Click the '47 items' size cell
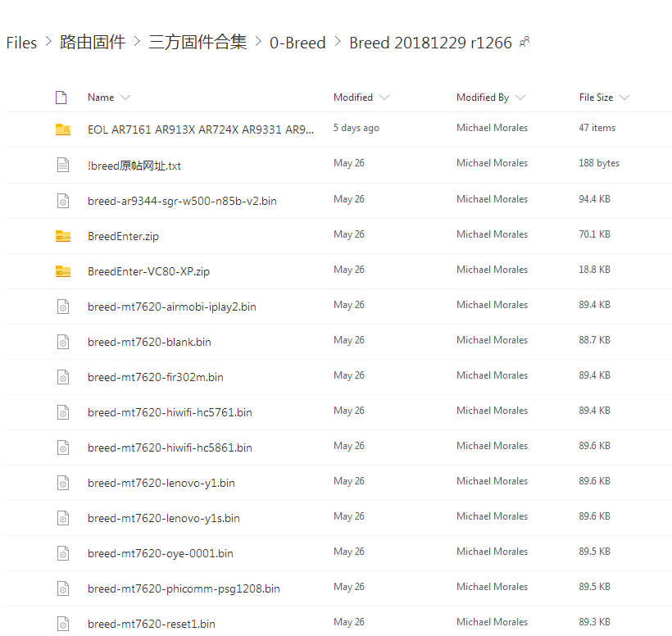 point(597,128)
